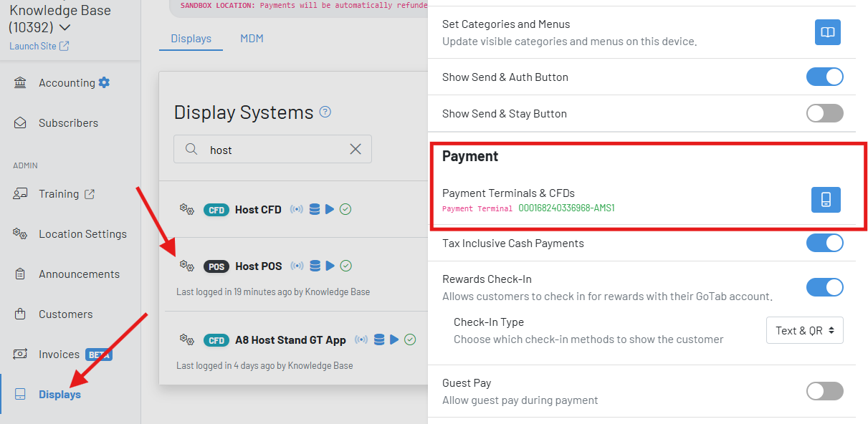Click help icon next to Display Systems
868x424 pixels.
[x=325, y=112]
